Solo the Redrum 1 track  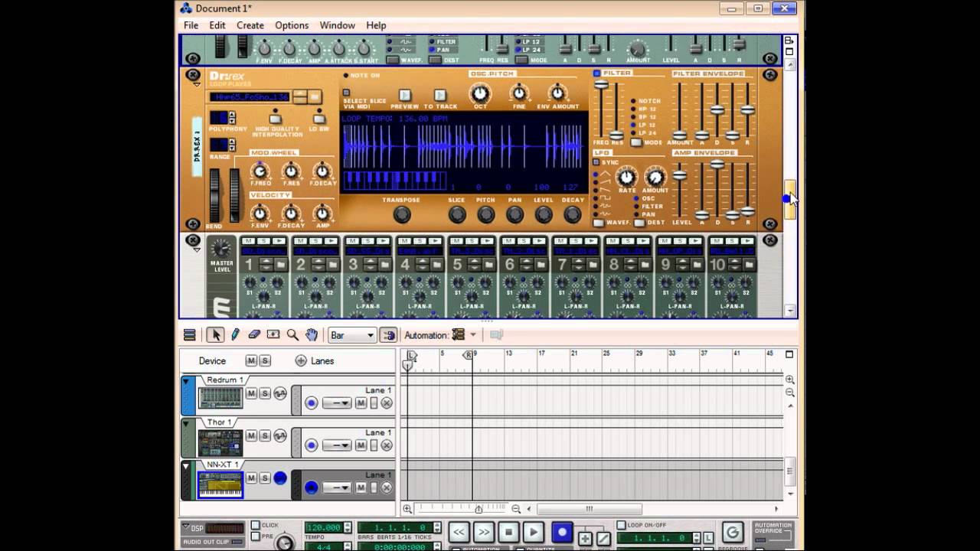tap(265, 393)
